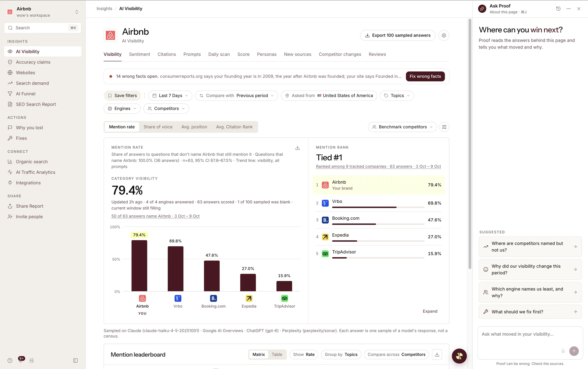Open chart display options sliders icon

(444, 127)
